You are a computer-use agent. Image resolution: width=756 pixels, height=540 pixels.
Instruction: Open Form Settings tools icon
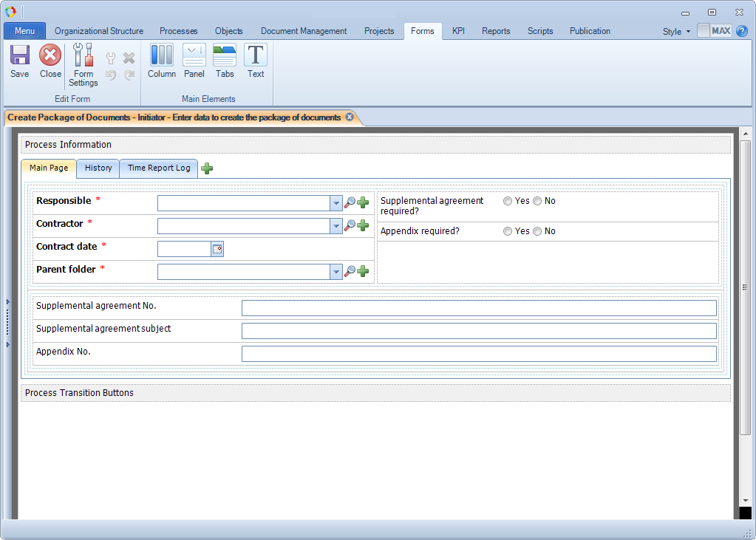coord(83,64)
